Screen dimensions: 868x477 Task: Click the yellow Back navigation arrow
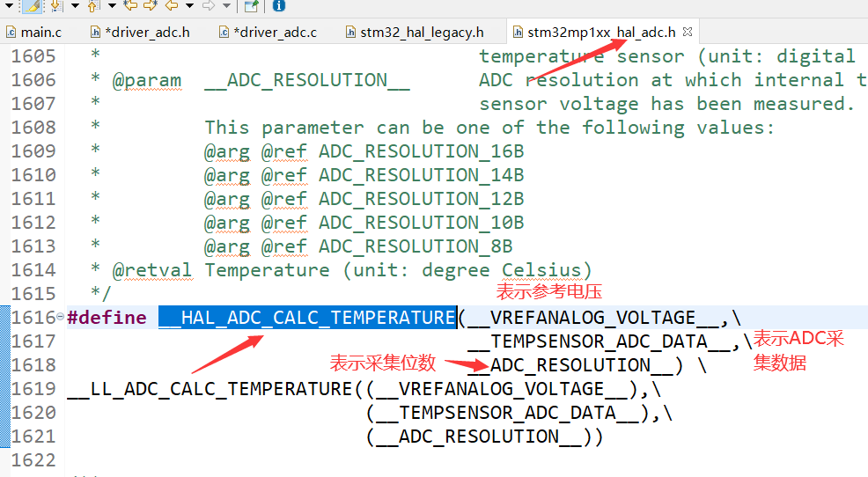click(x=173, y=6)
